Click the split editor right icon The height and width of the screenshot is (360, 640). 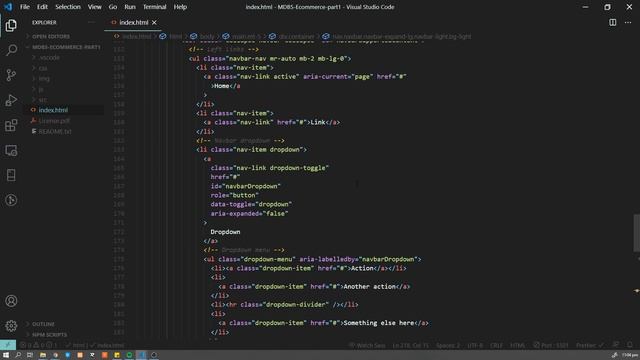click(x=613, y=22)
